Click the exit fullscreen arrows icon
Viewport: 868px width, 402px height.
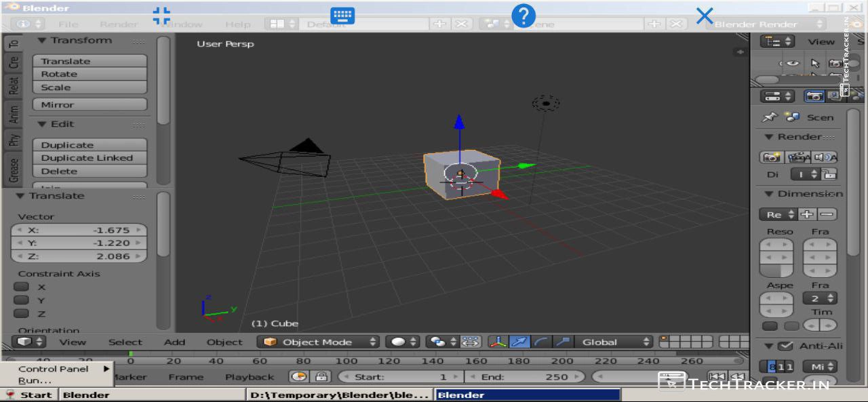[161, 16]
